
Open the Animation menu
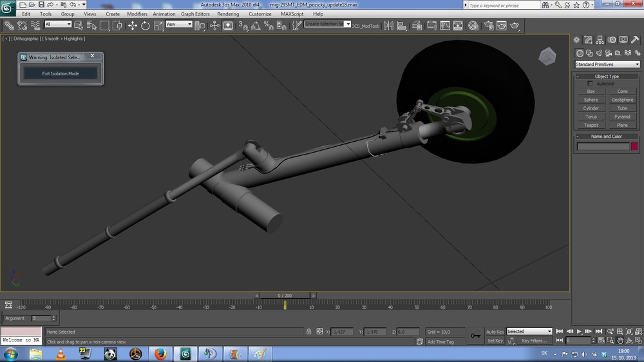click(x=164, y=14)
